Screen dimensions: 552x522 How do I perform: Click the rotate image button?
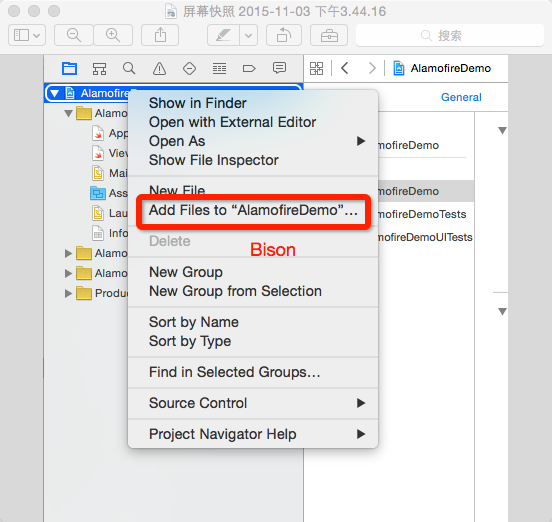(284, 35)
